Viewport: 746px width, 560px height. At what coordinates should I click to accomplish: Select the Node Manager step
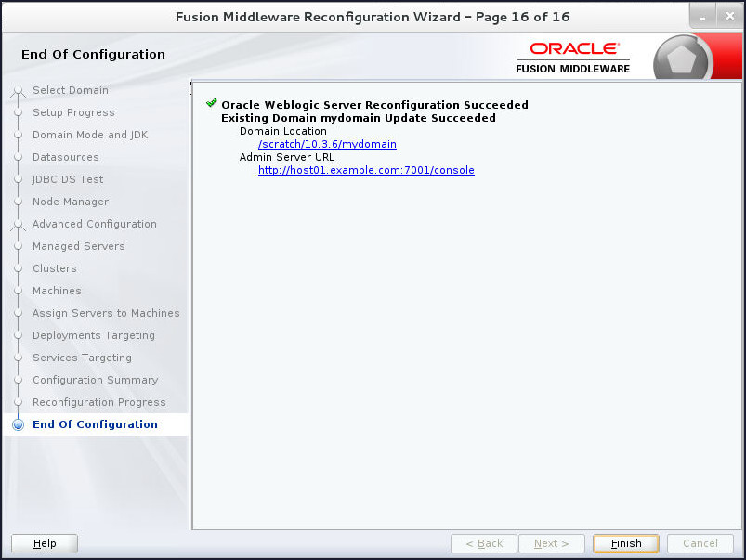pos(71,202)
